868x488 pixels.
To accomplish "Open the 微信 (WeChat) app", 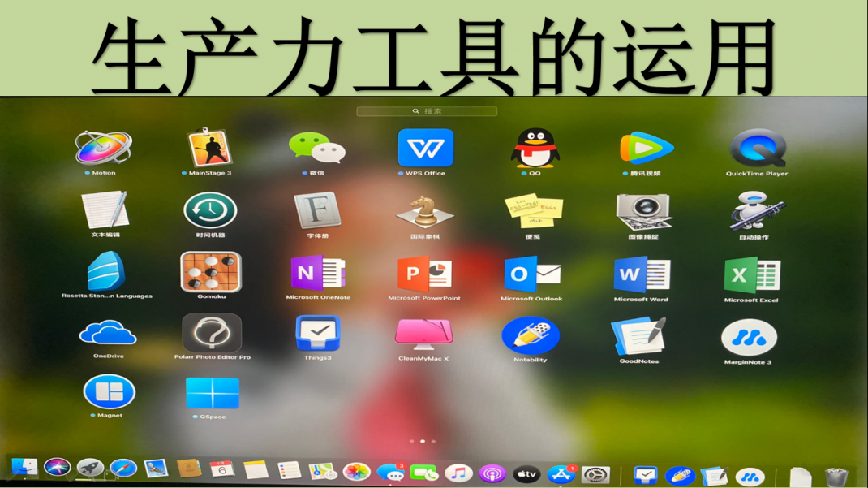I will point(317,148).
